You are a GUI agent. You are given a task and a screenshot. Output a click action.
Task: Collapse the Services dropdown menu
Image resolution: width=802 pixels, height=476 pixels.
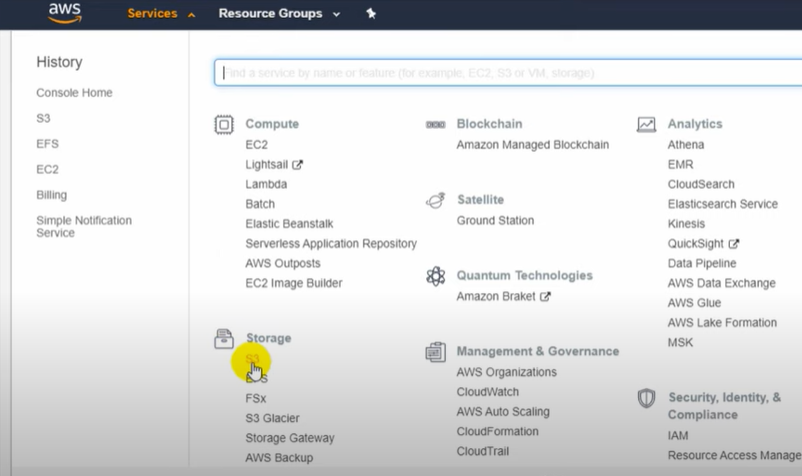point(161,14)
